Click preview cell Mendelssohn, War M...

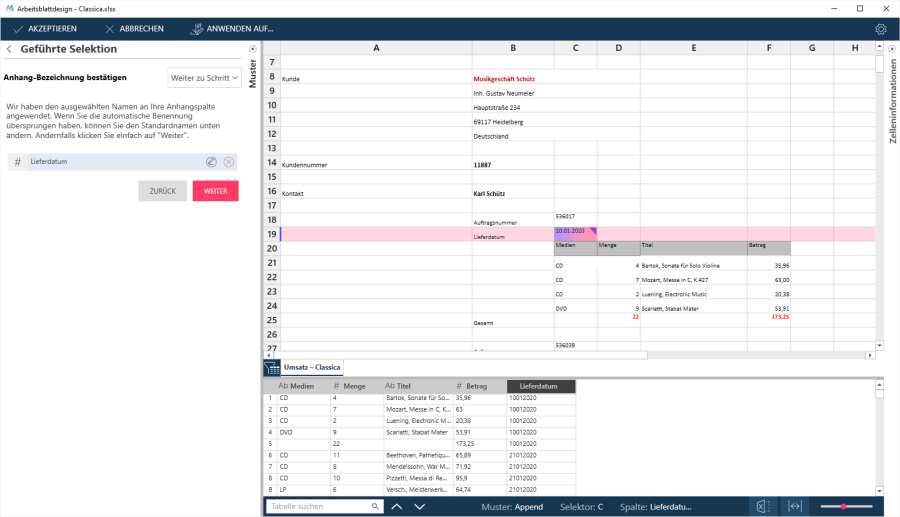(418, 467)
